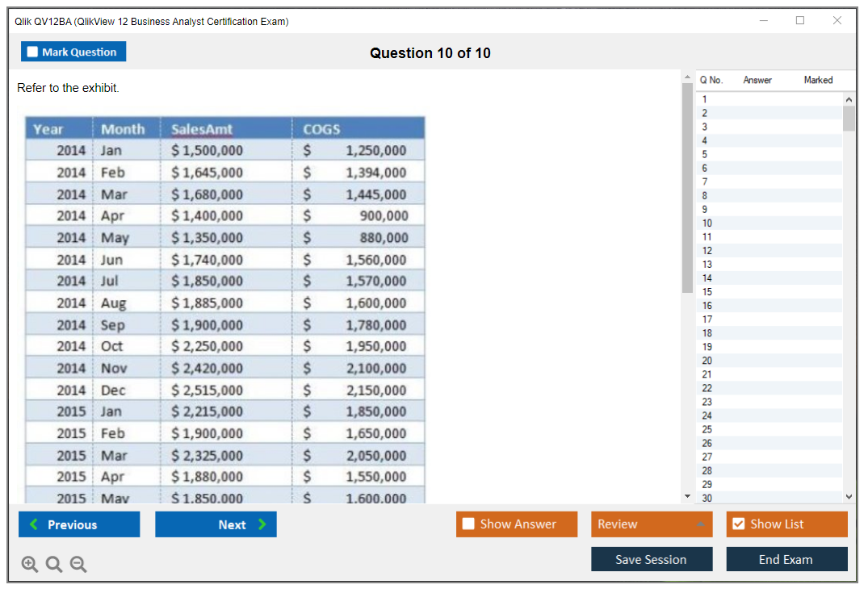Go to the Previous question
Screen dimensions: 868x593
[x=79, y=524]
